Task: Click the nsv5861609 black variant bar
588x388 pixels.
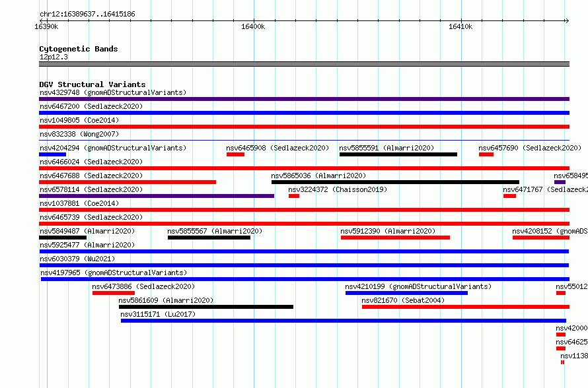Action: (x=206, y=307)
